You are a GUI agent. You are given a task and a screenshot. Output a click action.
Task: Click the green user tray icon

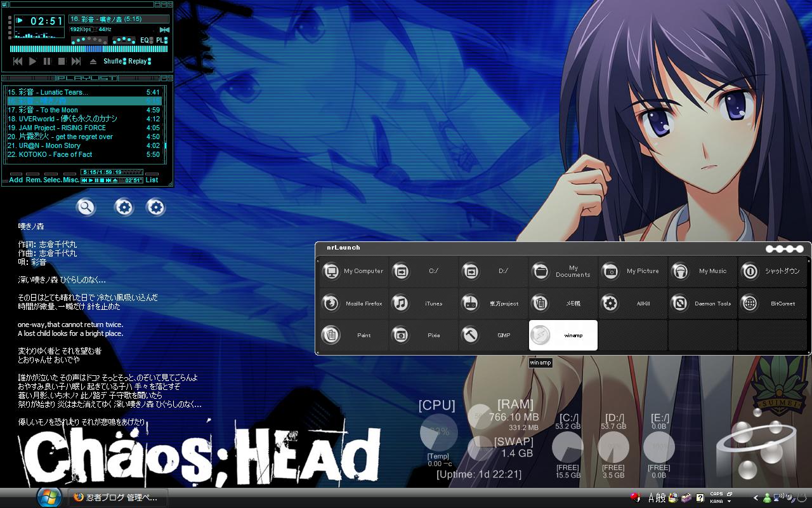click(767, 498)
